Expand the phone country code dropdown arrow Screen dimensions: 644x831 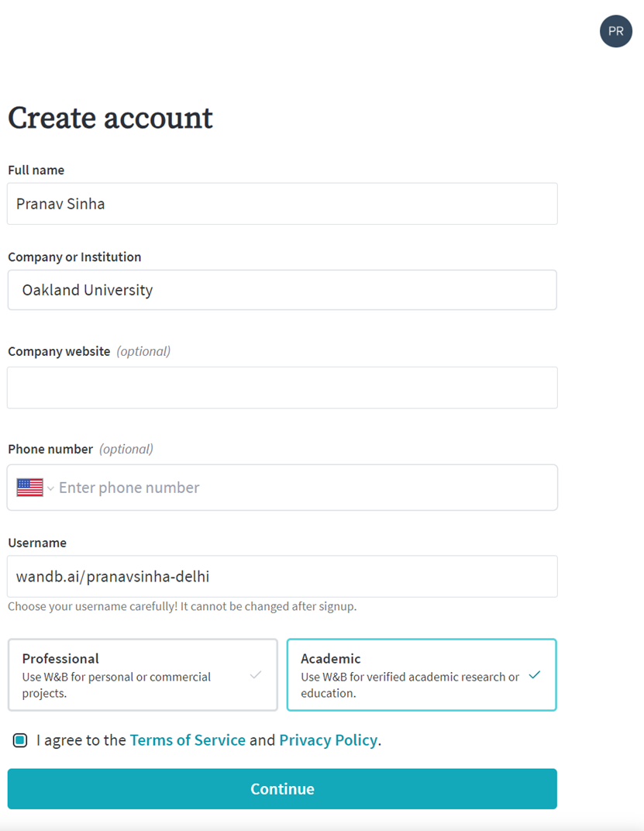click(x=51, y=488)
